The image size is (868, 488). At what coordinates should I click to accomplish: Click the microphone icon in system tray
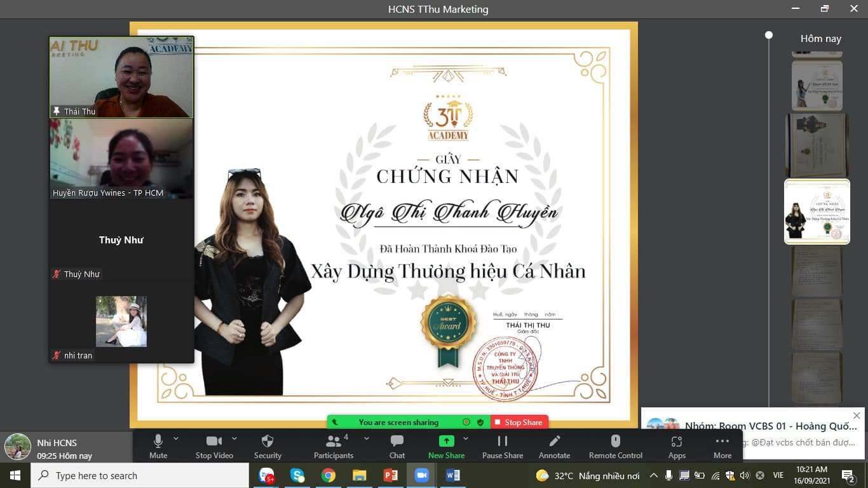click(x=669, y=475)
